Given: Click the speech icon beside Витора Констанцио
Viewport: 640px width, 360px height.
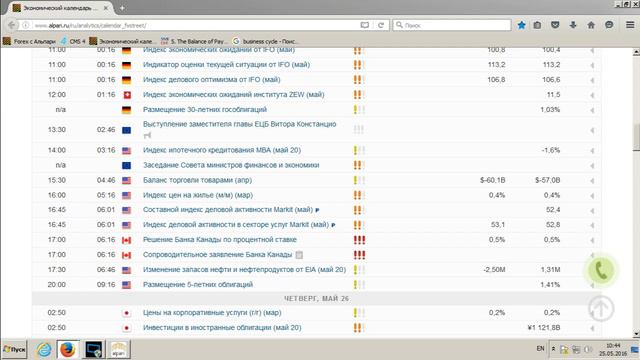Looking at the screenshot, I should pyautogui.click(x=147, y=135).
